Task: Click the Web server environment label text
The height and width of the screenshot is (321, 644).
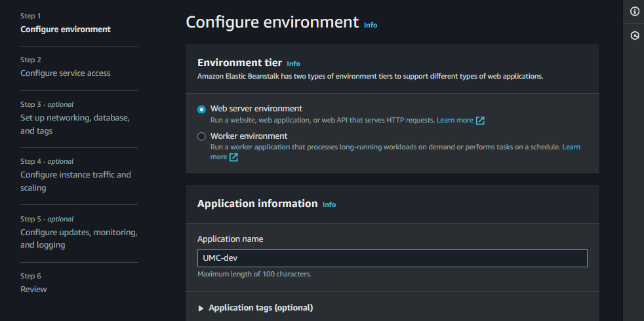Action: pos(256,109)
